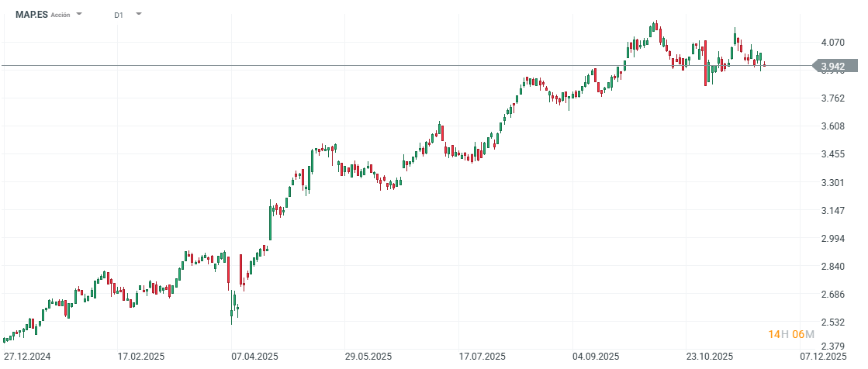Click the 2.994 price scale value
The height and width of the screenshot is (369, 868).
point(832,239)
